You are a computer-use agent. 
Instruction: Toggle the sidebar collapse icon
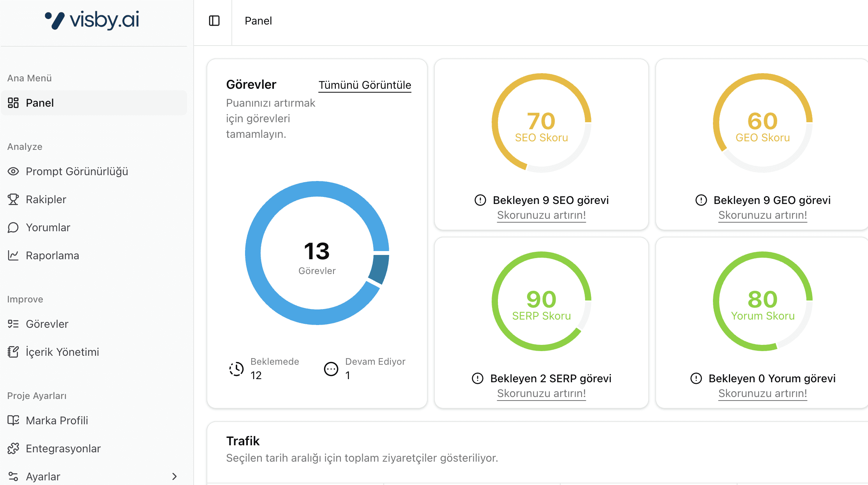[x=214, y=21]
